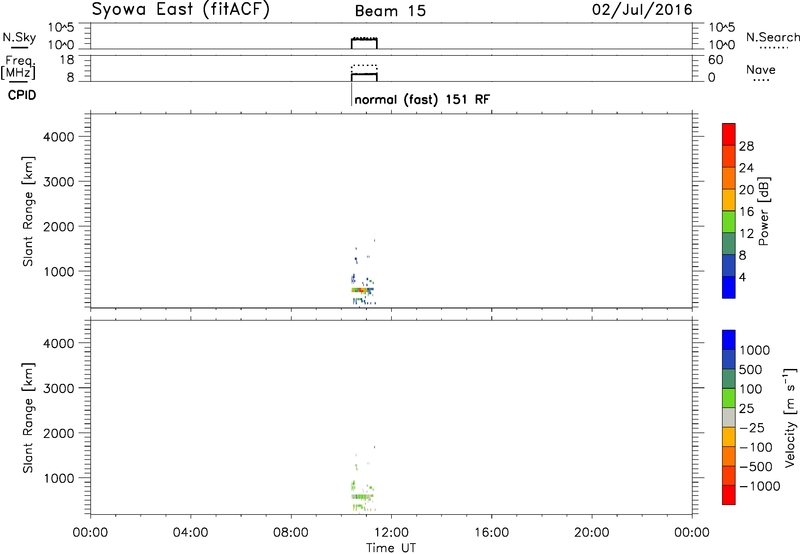
Task: Click the solid frequency trace in the Freq panel
Action: [x=364, y=74]
